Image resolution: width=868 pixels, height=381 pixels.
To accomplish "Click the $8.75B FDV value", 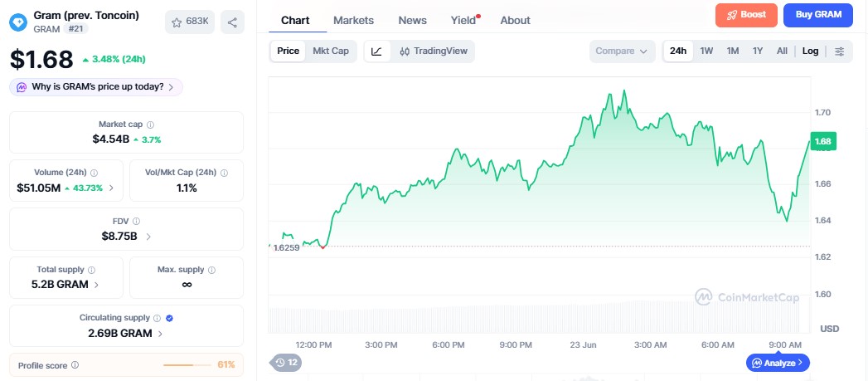I will (119, 237).
